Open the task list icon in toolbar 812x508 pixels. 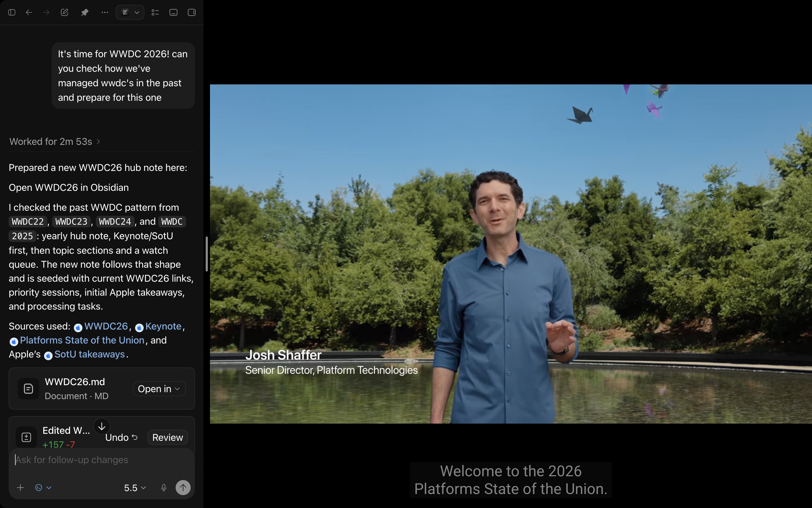(x=155, y=12)
